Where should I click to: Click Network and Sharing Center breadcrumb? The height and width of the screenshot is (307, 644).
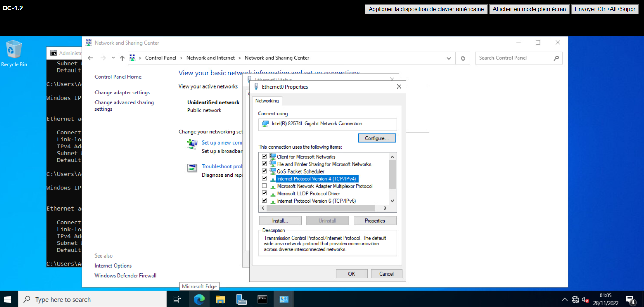click(x=277, y=58)
